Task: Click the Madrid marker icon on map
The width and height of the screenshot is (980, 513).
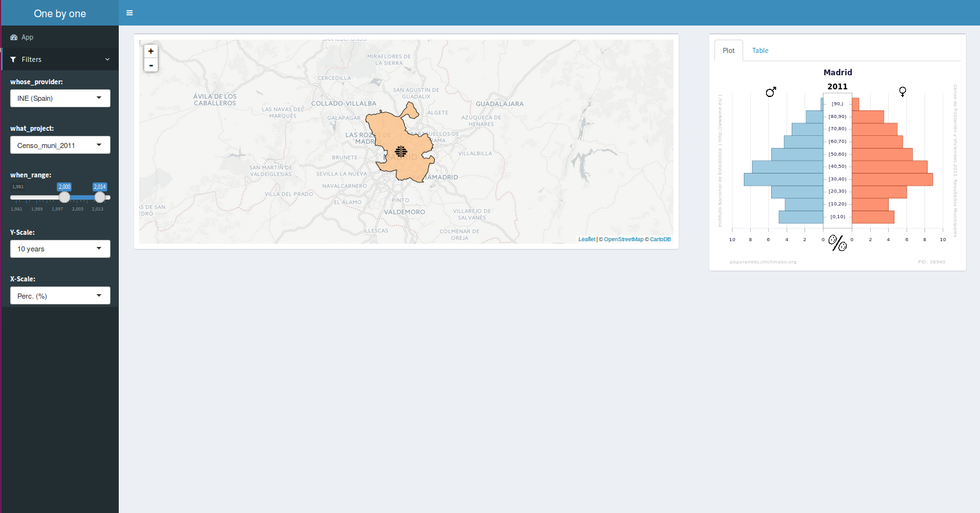Action: pos(401,151)
